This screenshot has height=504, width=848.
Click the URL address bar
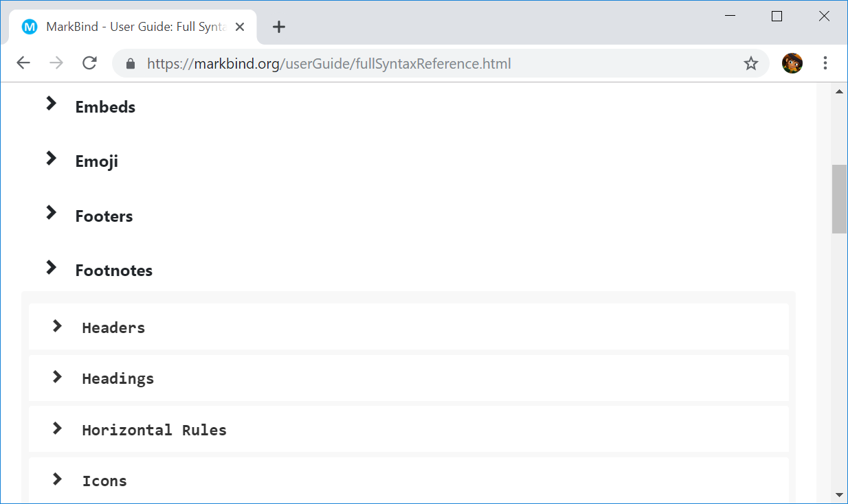click(440, 64)
